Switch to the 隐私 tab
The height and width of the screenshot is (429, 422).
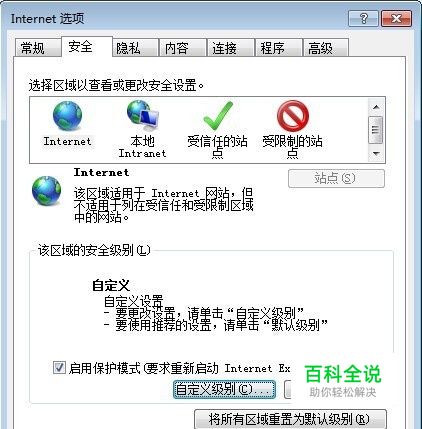click(x=128, y=48)
